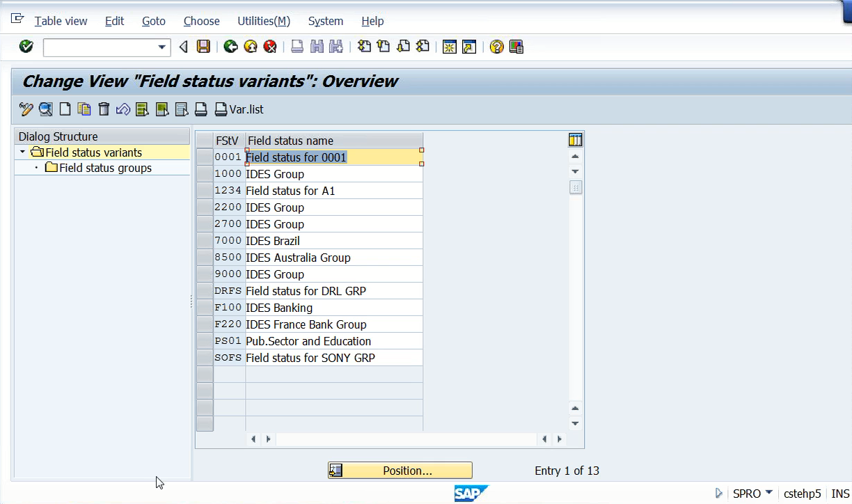Go to First Page icon

click(364, 47)
